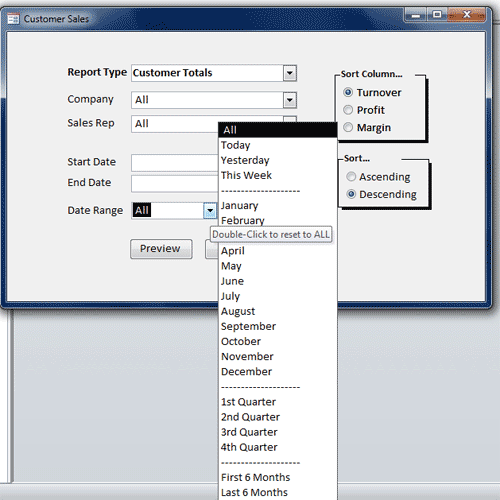Minimize the Customer Sales window
Viewport: 500px width, 500px height.
click(x=416, y=15)
